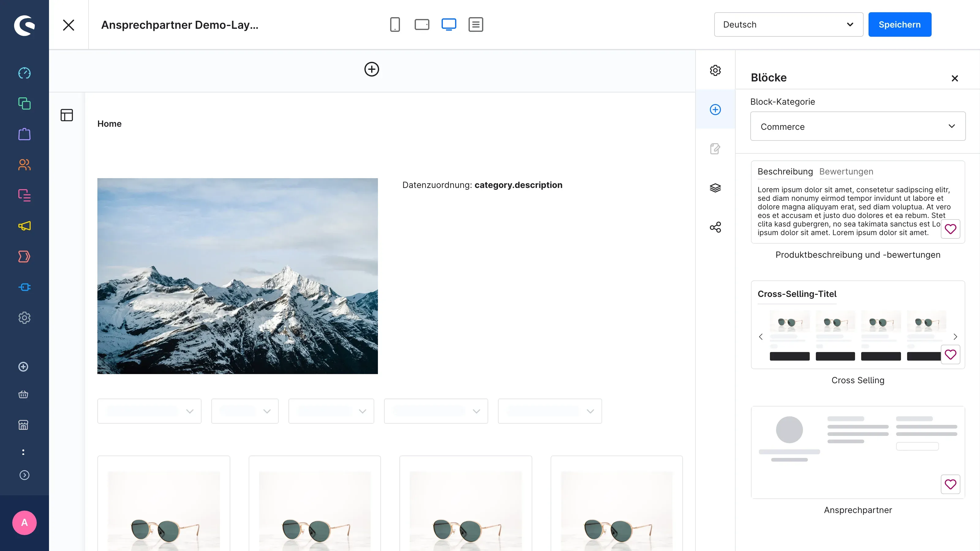Image resolution: width=980 pixels, height=551 pixels.
Task: Add a section with the plus circle
Action: click(x=372, y=69)
